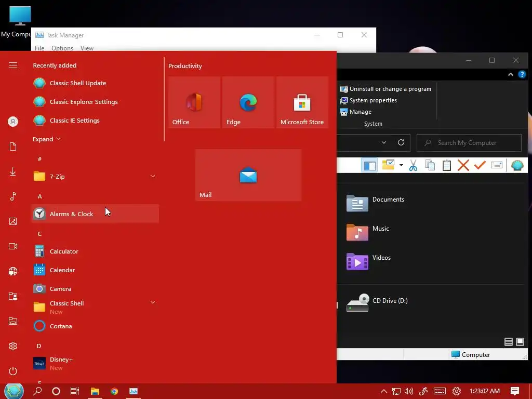The width and height of the screenshot is (532, 399).
Task: Open Documents icon in Start sidebar
Action: click(13, 147)
